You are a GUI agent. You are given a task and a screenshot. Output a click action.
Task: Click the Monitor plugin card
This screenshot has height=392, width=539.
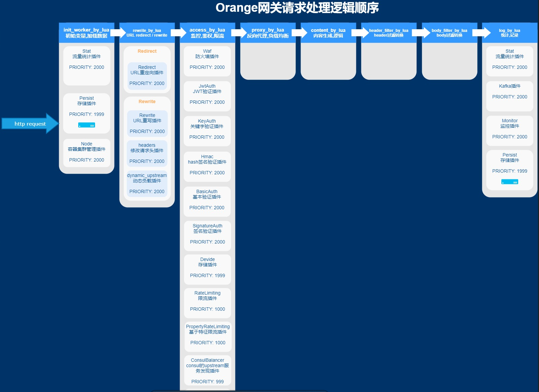click(509, 131)
